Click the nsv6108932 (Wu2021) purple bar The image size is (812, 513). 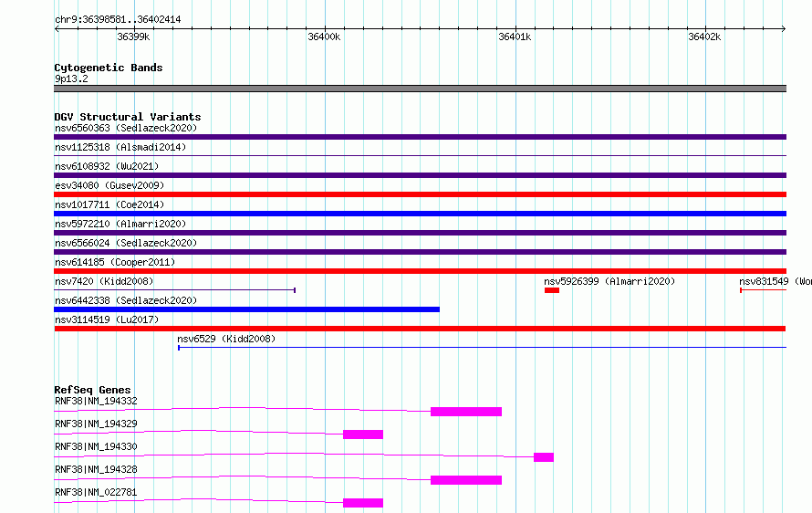(x=420, y=175)
